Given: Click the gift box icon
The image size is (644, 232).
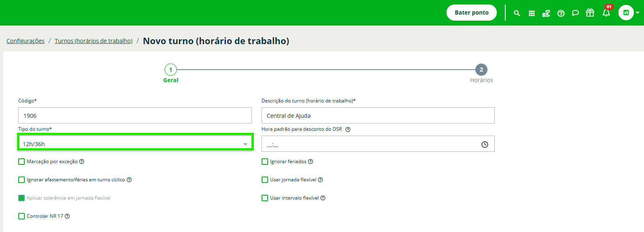Looking at the screenshot, I should 590,13.
